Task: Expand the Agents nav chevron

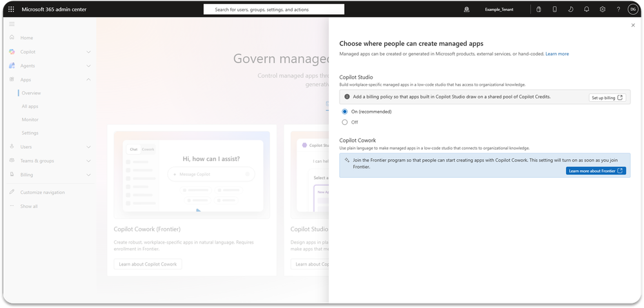Action: coord(89,66)
